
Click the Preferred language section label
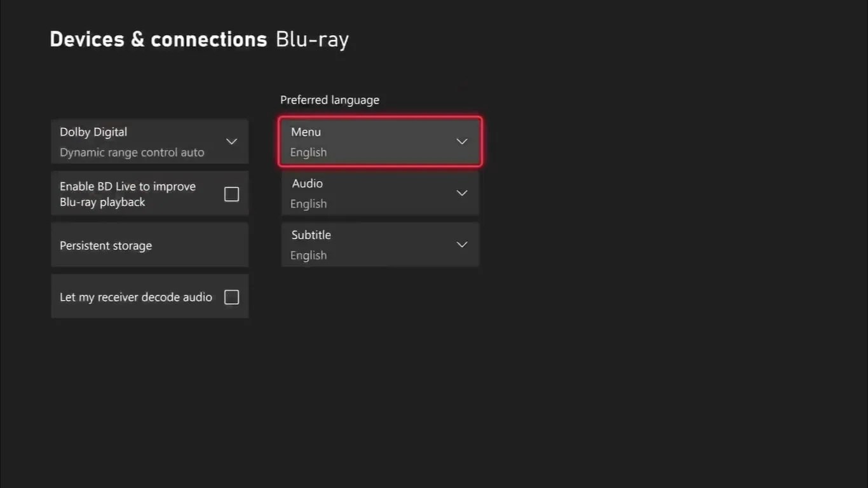[330, 100]
